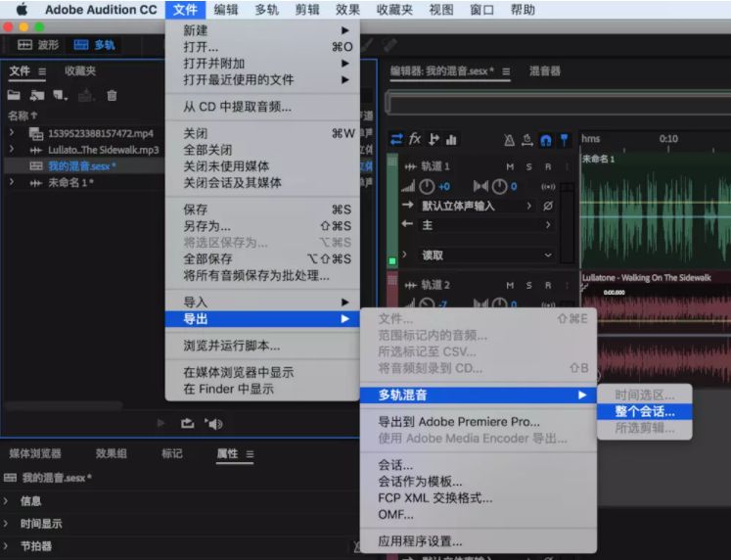Expand the 节拍器 section
This screenshot has width=731, height=560.
(6, 545)
